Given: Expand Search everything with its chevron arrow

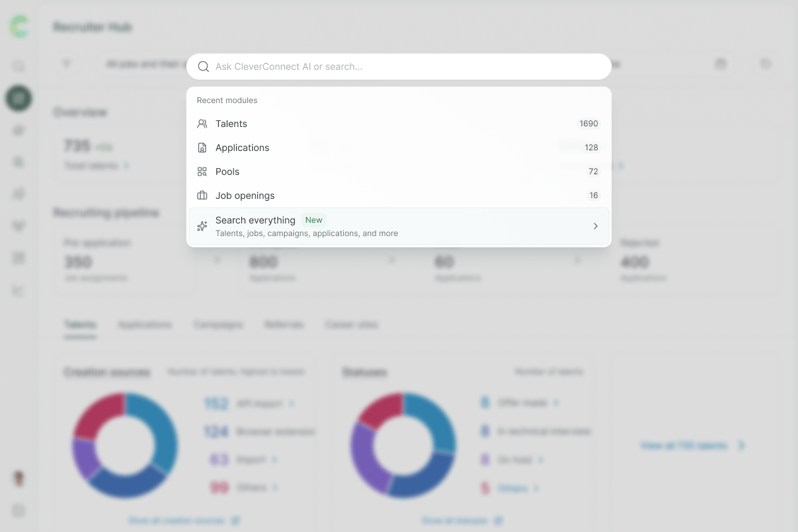Looking at the screenshot, I should pyautogui.click(x=596, y=226).
